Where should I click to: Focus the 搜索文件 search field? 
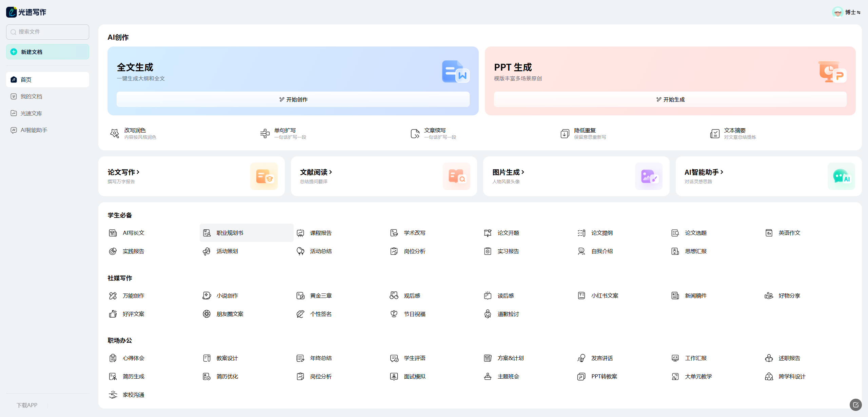47,32
